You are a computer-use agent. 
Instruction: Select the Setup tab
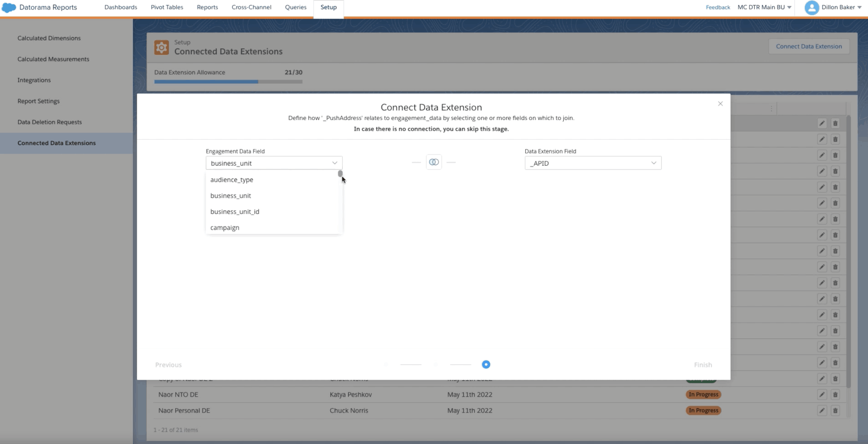[328, 7]
